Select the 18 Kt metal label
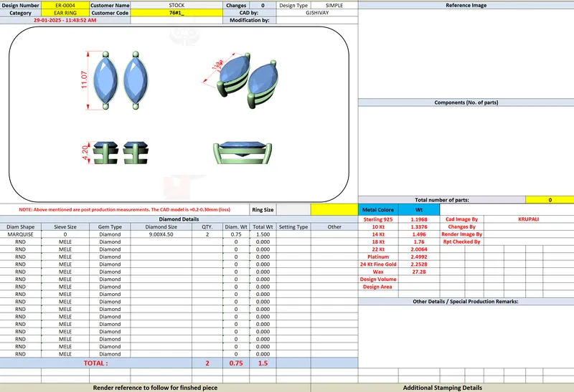The height and width of the screenshot is (392, 574). click(378, 242)
